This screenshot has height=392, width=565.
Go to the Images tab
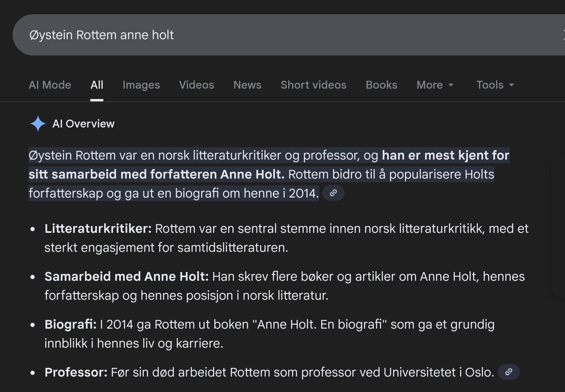point(141,85)
